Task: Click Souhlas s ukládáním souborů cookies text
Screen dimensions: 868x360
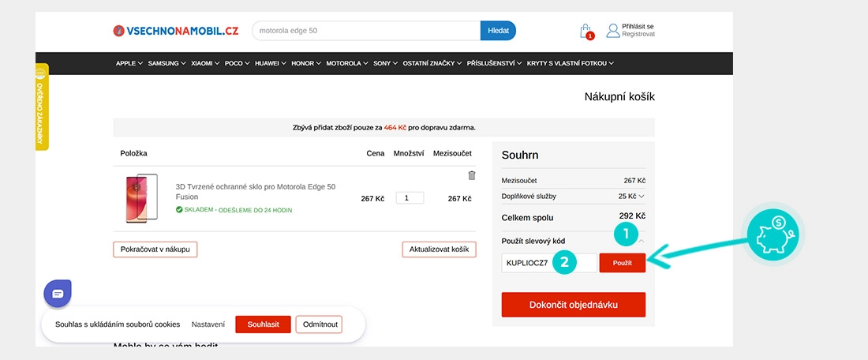Action: [x=118, y=324]
